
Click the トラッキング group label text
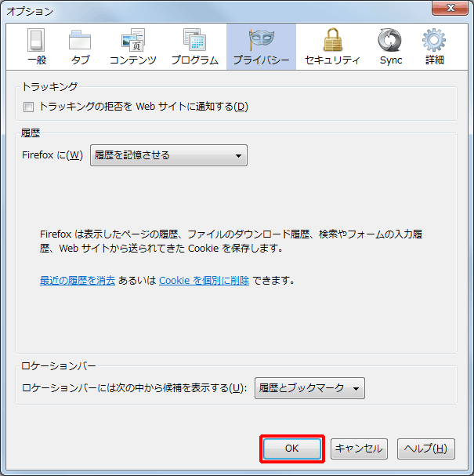(49, 87)
